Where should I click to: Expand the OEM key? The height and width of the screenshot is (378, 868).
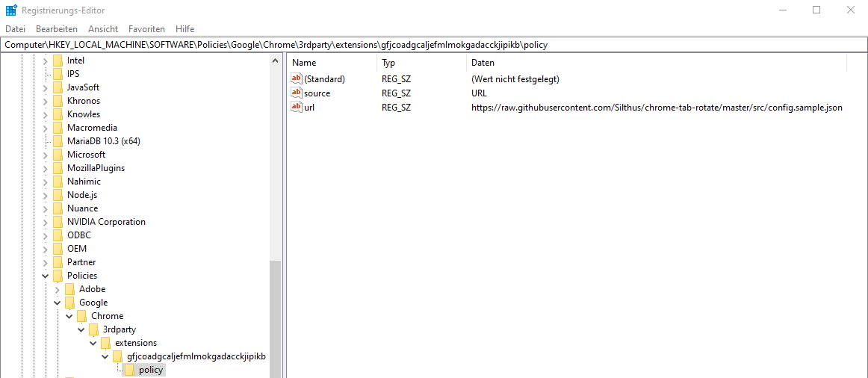46,249
